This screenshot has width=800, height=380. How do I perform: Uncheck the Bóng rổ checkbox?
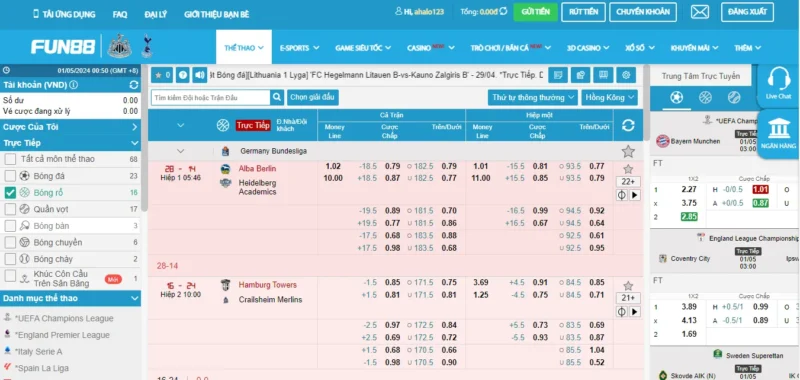10,193
